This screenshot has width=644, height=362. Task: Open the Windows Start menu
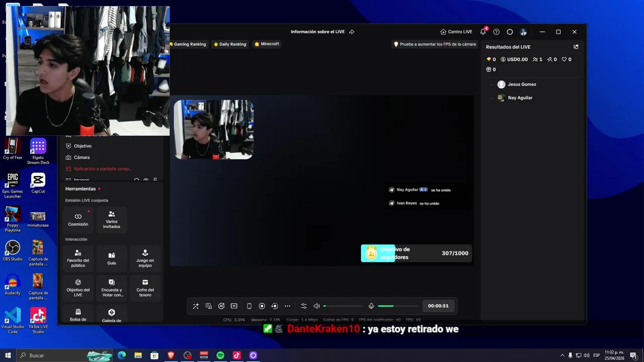[x=8, y=355]
